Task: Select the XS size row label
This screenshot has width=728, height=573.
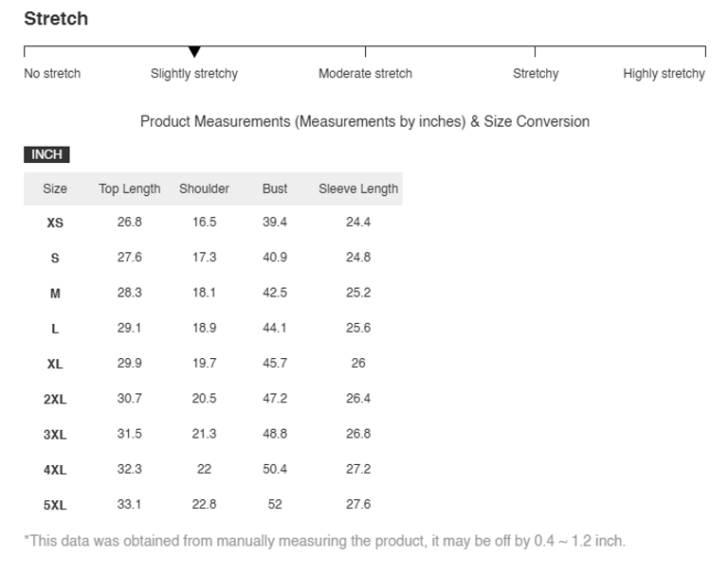Action: click(55, 223)
